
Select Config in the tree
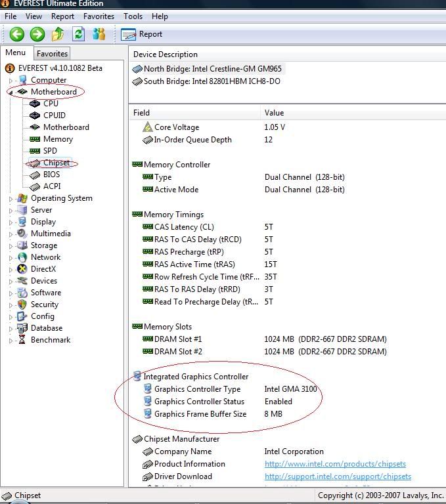tap(43, 316)
